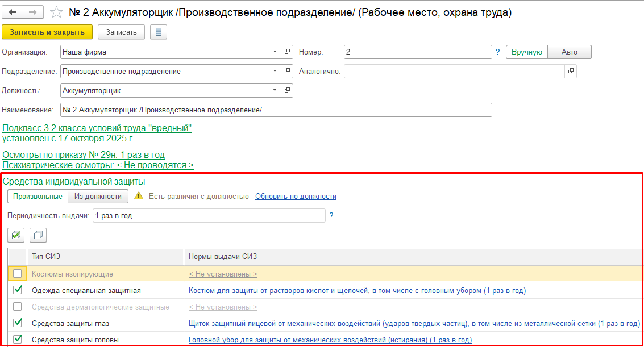Select the Произвольные tab

(x=38, y=197)
